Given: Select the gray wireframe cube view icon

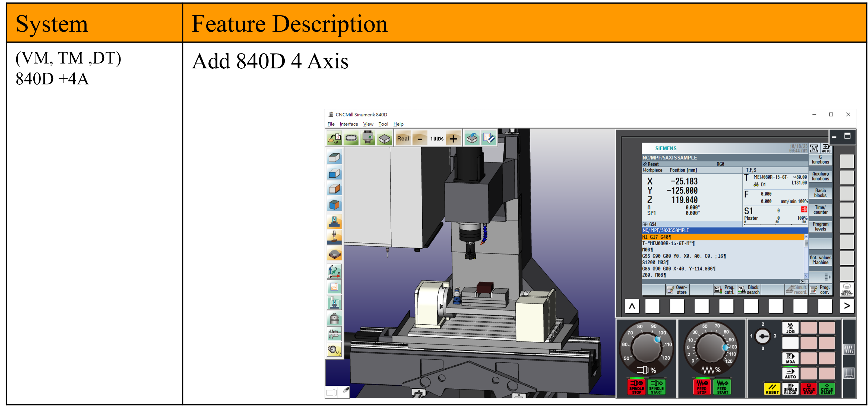Looking at the screenshot, I should coord(334,157).
